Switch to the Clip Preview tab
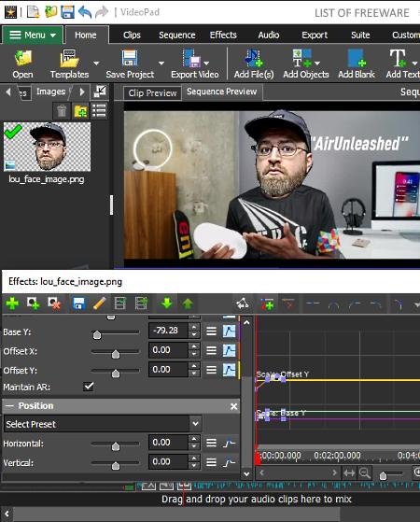 point(152,92)
